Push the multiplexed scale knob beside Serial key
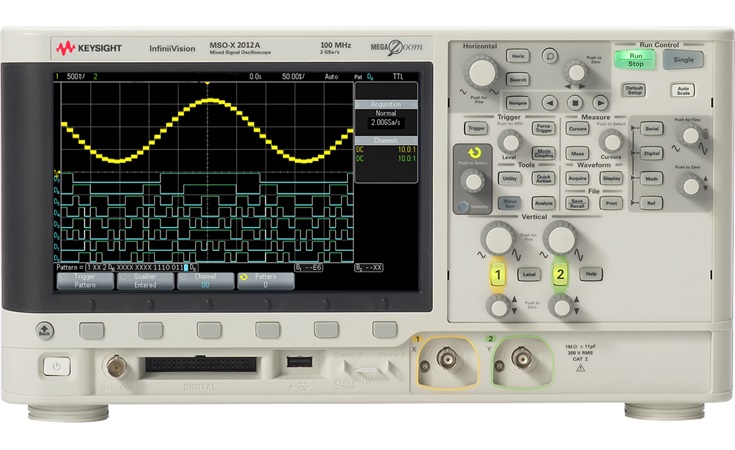The width and height of the screenshot is (735, 450). coord(690,136)
